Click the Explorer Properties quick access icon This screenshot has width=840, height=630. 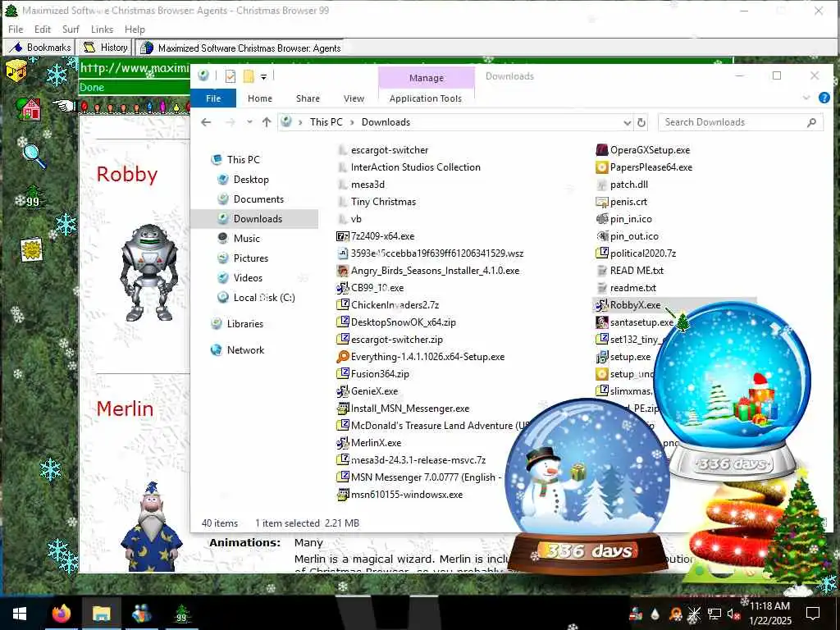[x=231, y=76]
